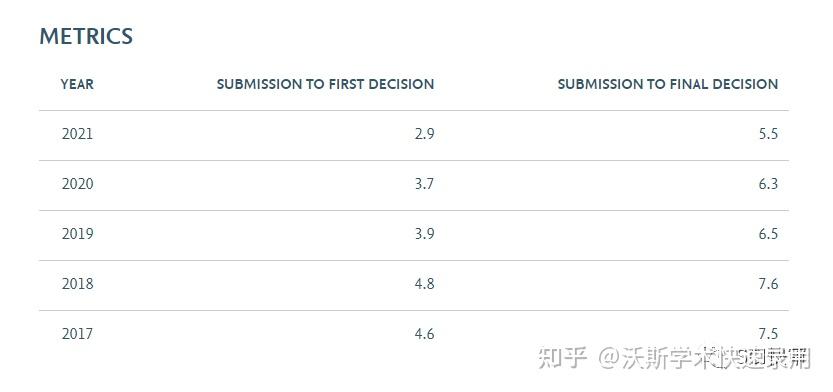Viewport: 833px width, 392px height.
Task: Select the 2020 year cell
Action: pyautogui.click(x=77, y=184)
